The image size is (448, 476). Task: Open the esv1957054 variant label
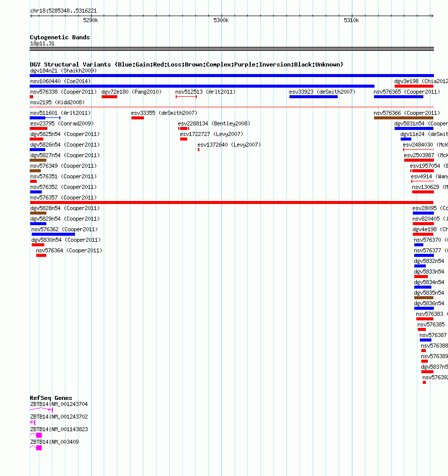click(x=429, y=166)
